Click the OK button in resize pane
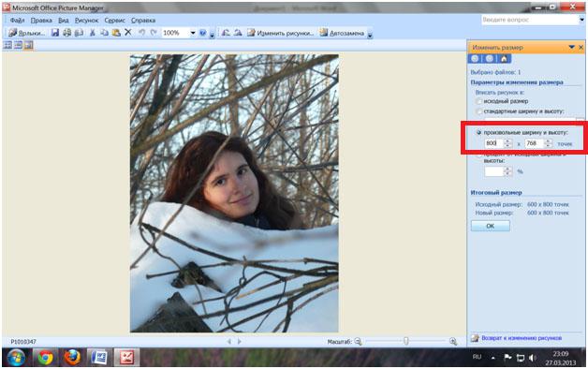Screen dimensions: 588x369 490,226
